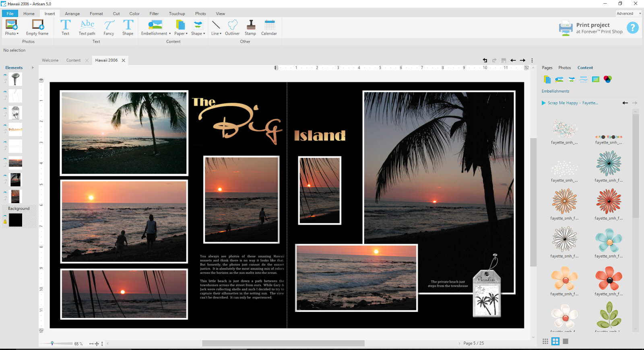Show embellishments category in Content panel

coord(559,79)
